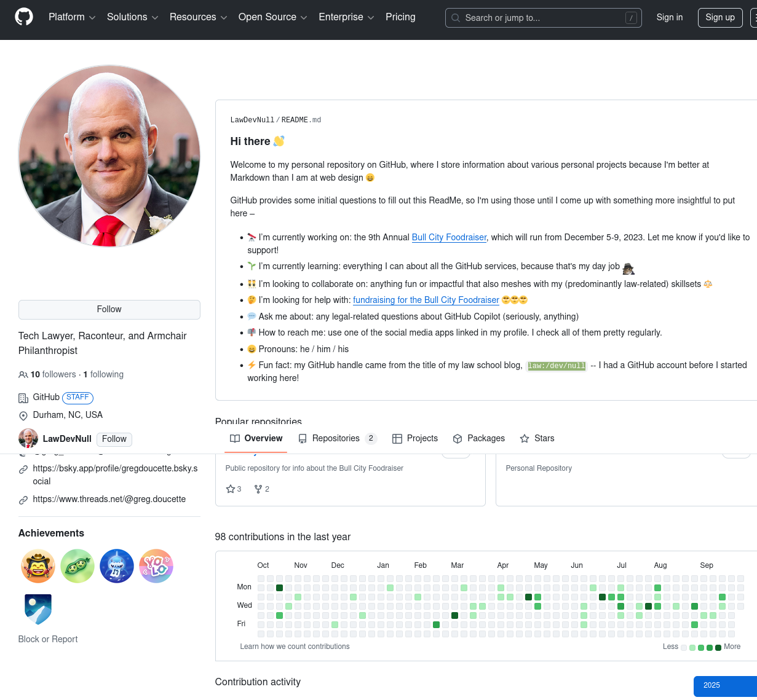
Task: Select the Stars tab
Action: 537,438
